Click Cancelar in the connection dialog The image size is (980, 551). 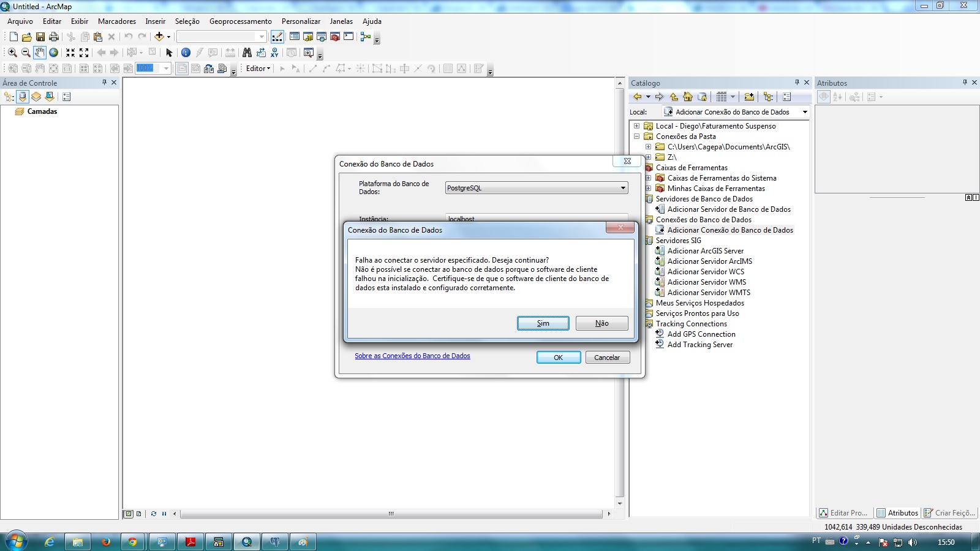tap(607, 358)
